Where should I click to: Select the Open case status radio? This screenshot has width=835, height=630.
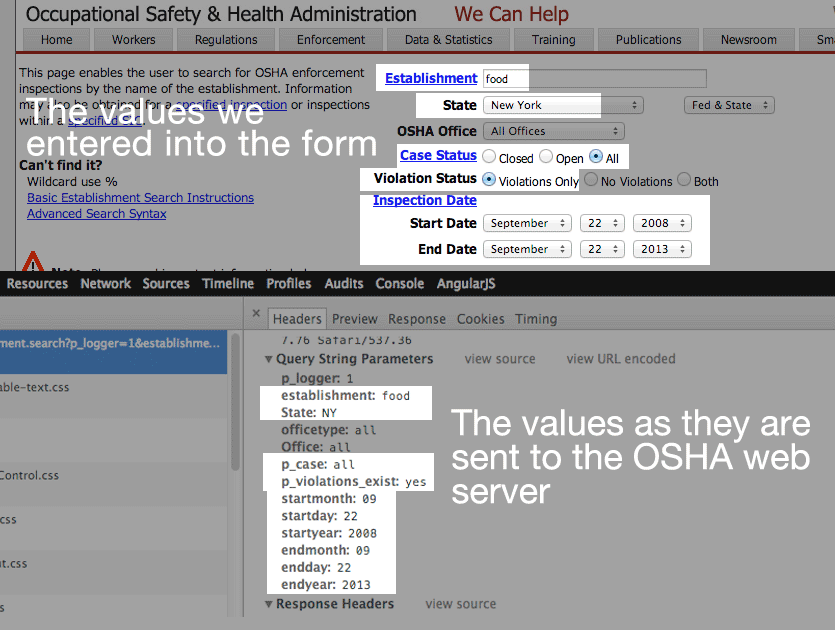pos(546,157)
